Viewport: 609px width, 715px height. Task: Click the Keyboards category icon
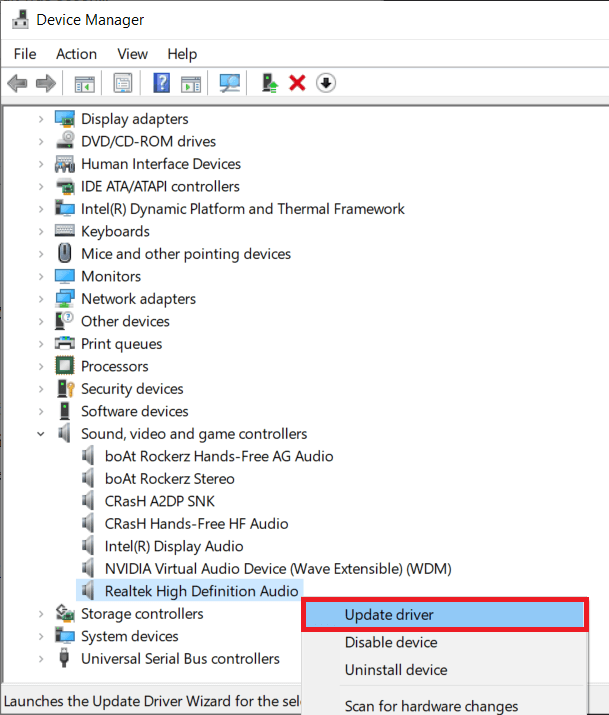(x=65, y=231)
